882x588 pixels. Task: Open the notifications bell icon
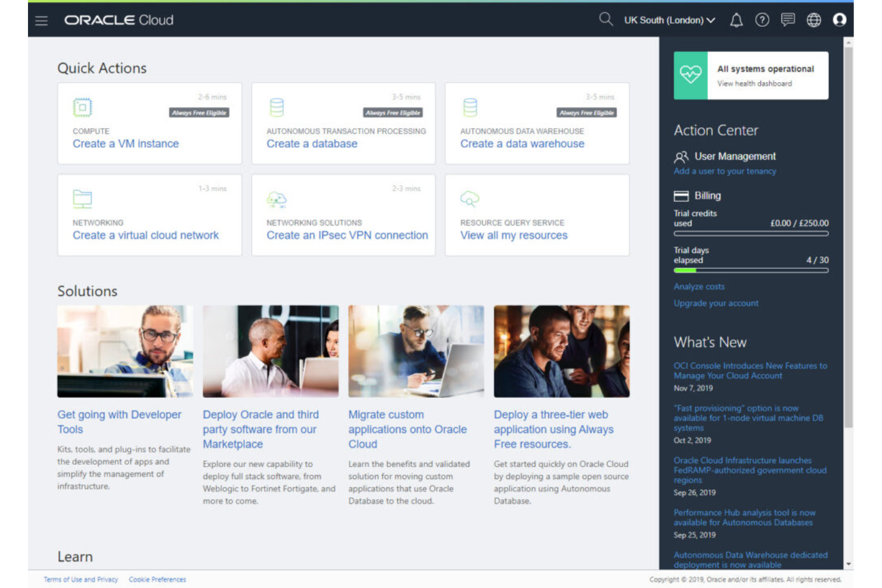click(x=735, y=20)
